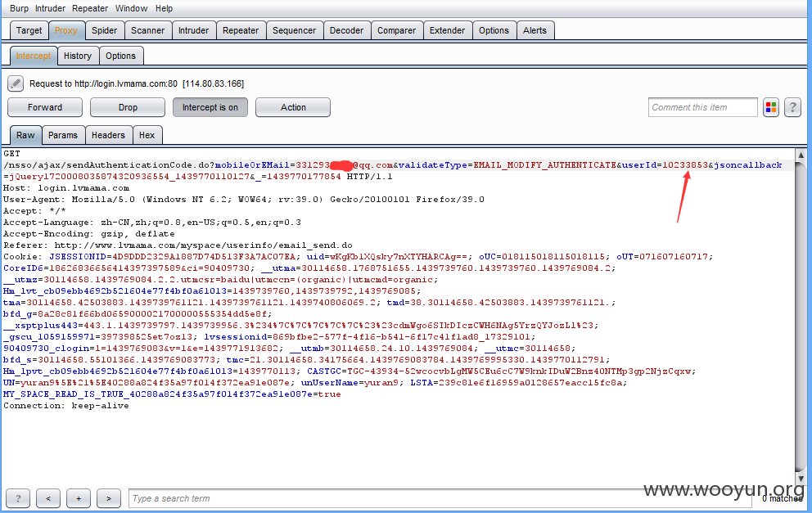Show the Raw request view
812x513 pixels.
pos(25,135)
